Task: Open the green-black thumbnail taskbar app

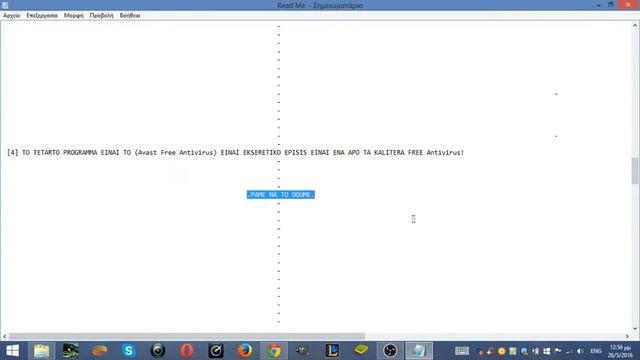Action: click(x=71, y=351)
